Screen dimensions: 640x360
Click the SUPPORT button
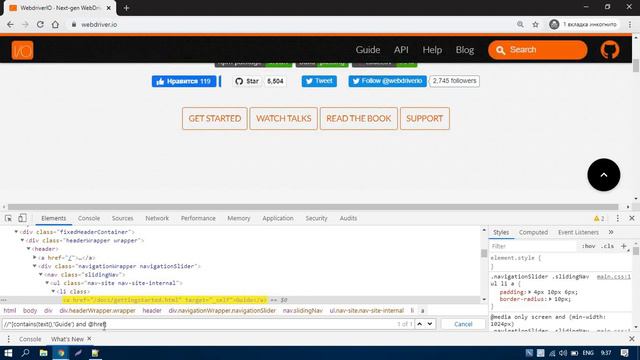coord(424,118)
